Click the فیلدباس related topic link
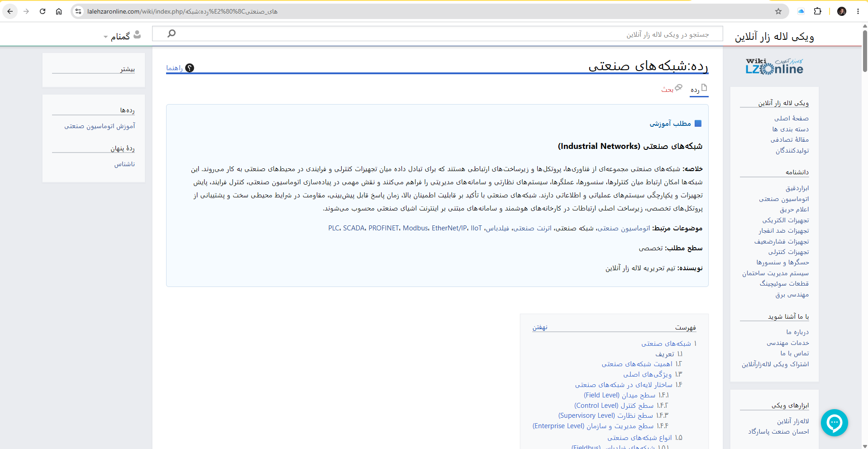Viewport: 868px width, 449px height. (x=497, y=228)
